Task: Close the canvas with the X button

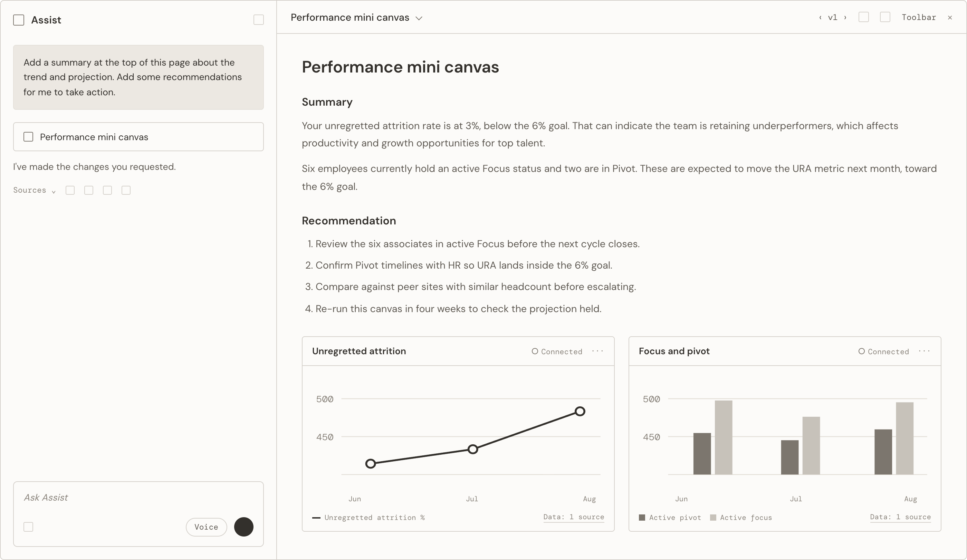Action: tap(950, 17)
